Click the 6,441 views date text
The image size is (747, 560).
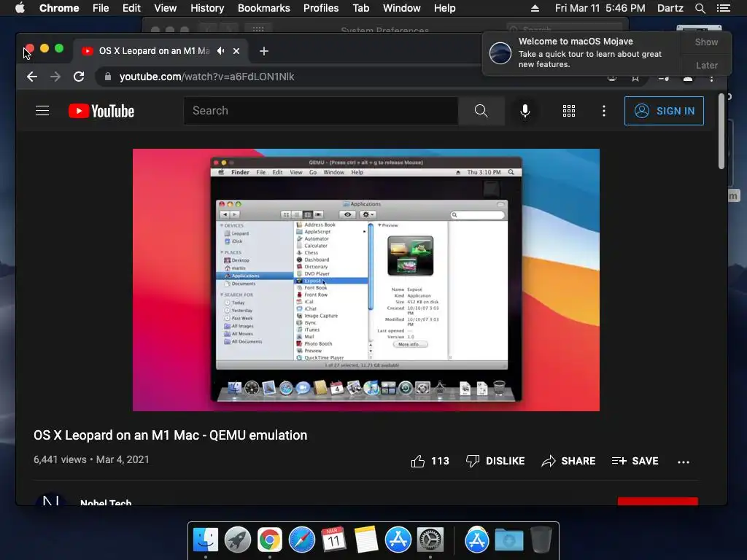pyautogui.click(x=91, y=459)
